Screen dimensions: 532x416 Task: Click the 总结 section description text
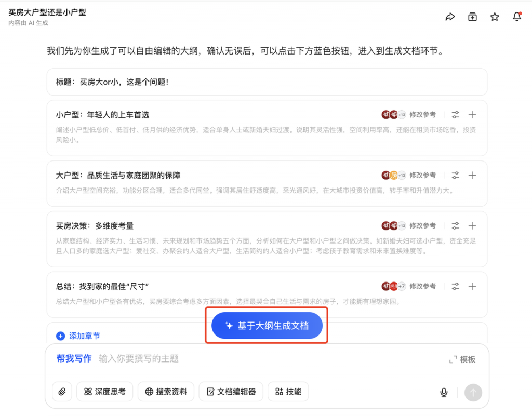[228, 302]
